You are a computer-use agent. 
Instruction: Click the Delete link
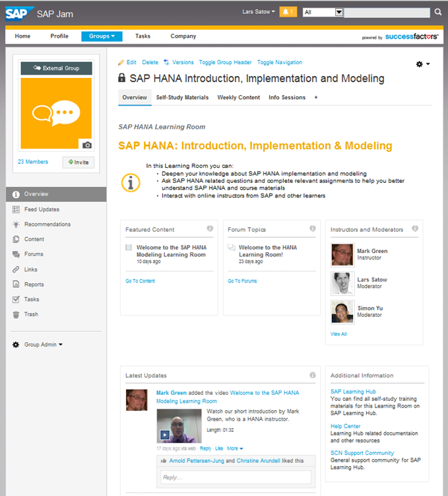coord(150,62)
